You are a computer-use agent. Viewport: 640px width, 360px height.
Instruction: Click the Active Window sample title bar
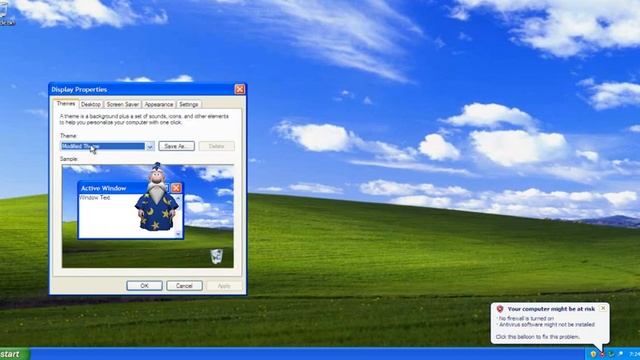click(131, 188)
